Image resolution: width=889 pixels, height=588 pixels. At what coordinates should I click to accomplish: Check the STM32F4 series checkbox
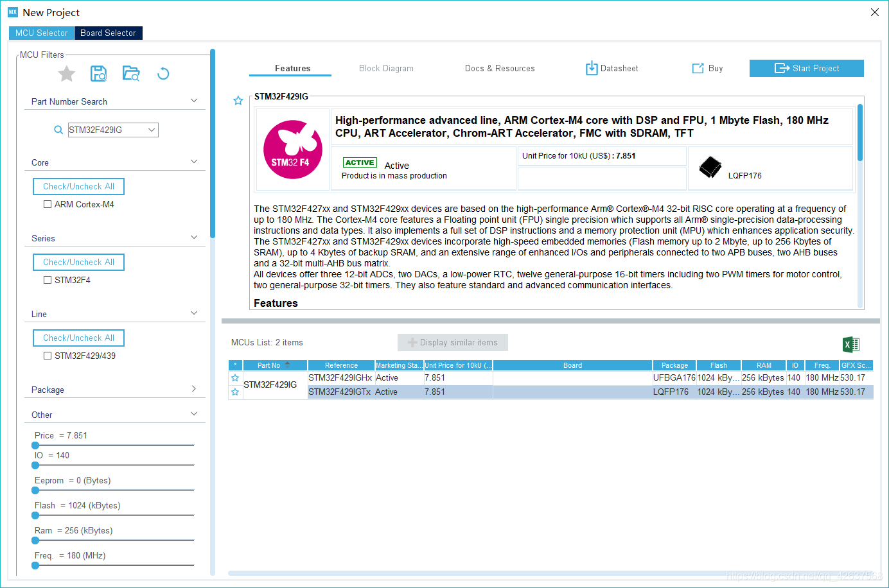(48, 281)
